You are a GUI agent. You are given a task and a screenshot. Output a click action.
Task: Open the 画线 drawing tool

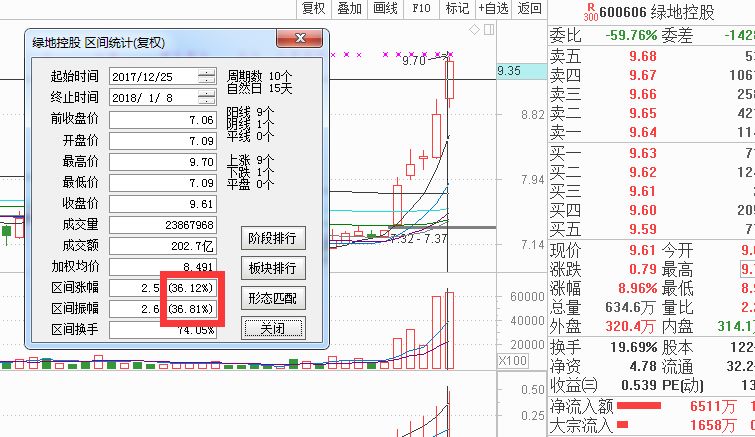tap(385, 8)
